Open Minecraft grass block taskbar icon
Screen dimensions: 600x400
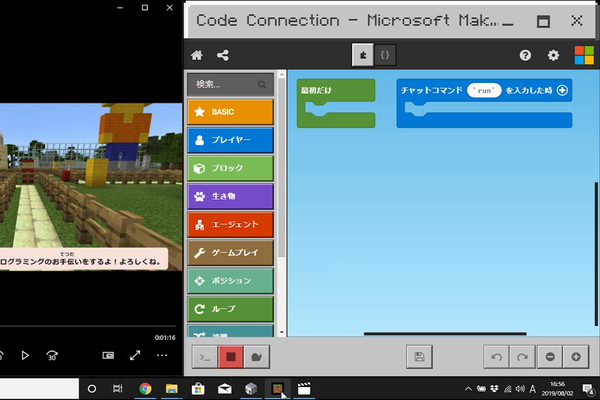[277, 389]
